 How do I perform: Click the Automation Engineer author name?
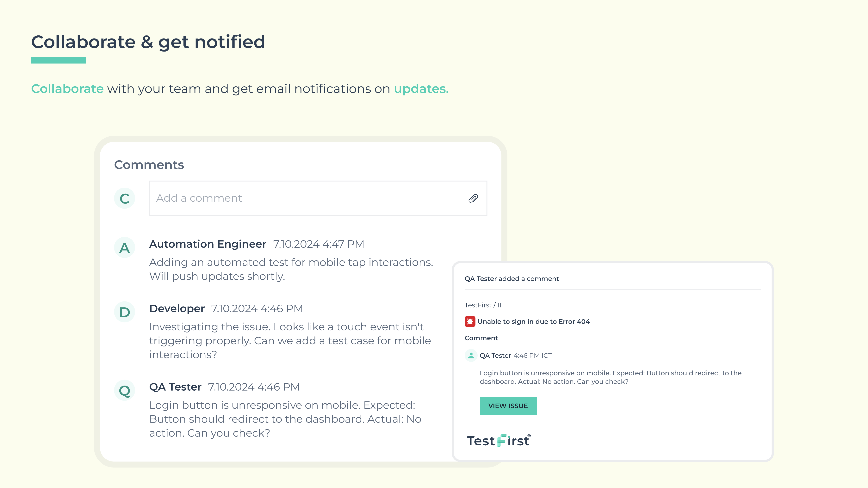tap(208, 244)
